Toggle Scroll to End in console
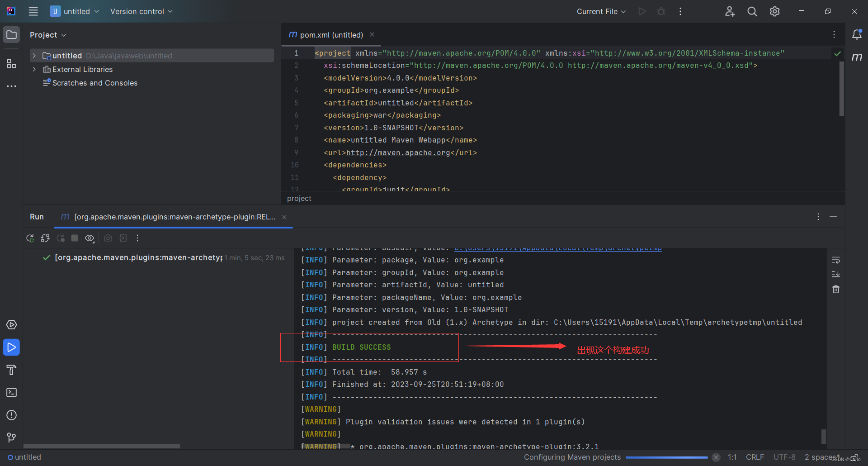The height and width of the screenshot is (466, 868). [836, 275]
